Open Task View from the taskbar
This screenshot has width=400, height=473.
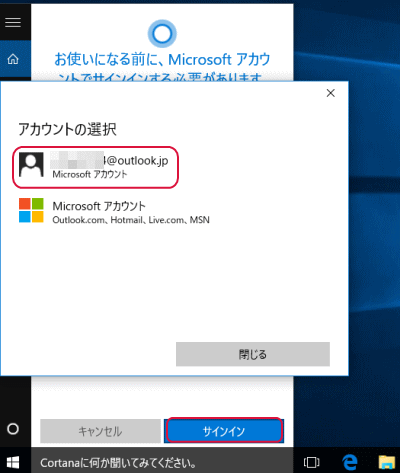point(312,462)
